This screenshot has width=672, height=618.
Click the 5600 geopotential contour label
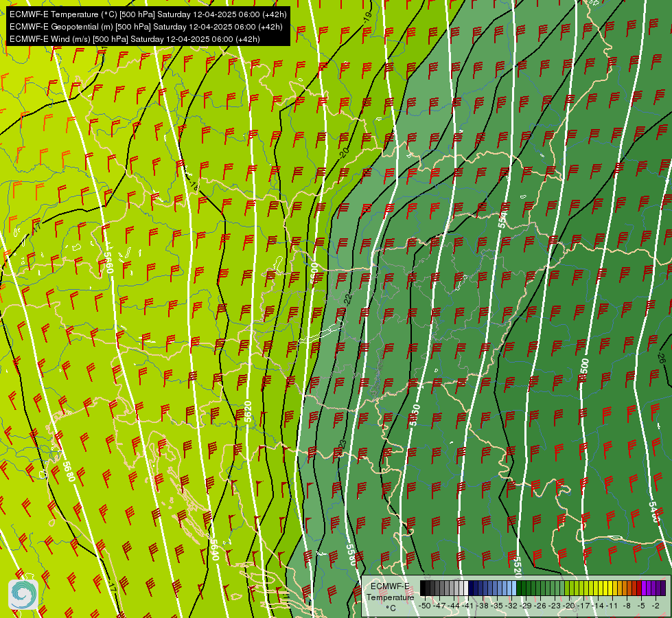tap(314, 273)
